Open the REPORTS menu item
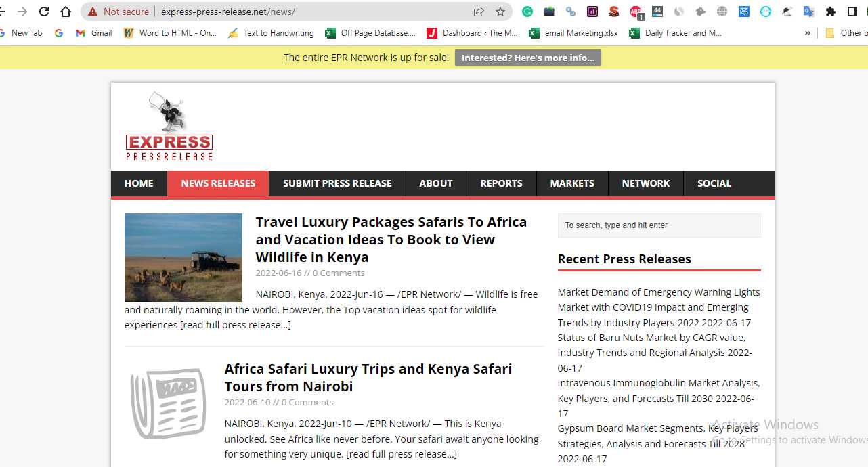This screenshot has height=467, width=868. 501,183
